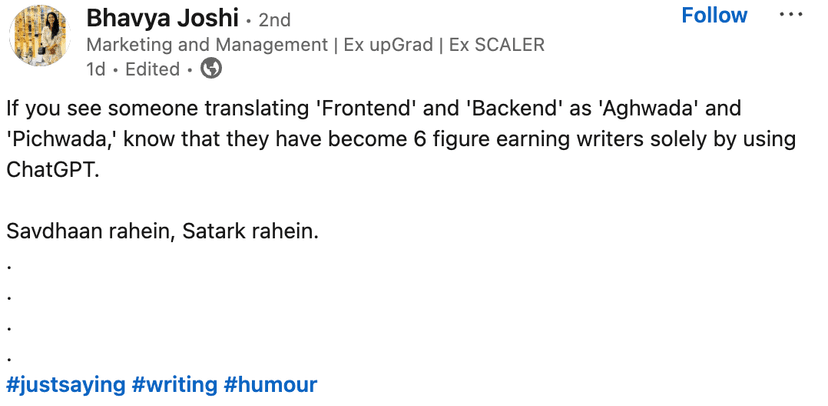Click the Edited label

pyautogui.click(x=152, y=69)
